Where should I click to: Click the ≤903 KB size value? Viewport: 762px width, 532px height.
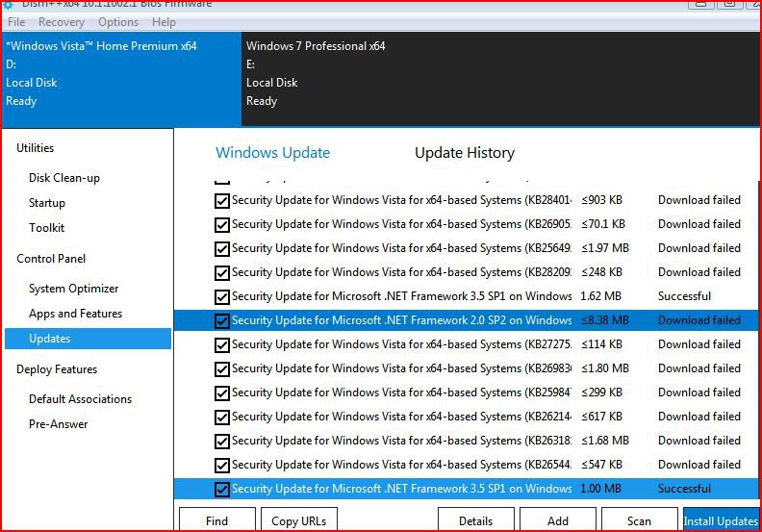pos(601,200)
